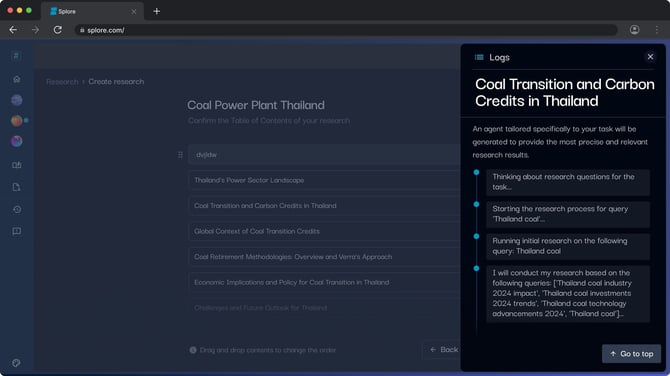Open the history clock icon in sidebar
The width and height of the screenshot is (670, 376).
pos(17,209)
